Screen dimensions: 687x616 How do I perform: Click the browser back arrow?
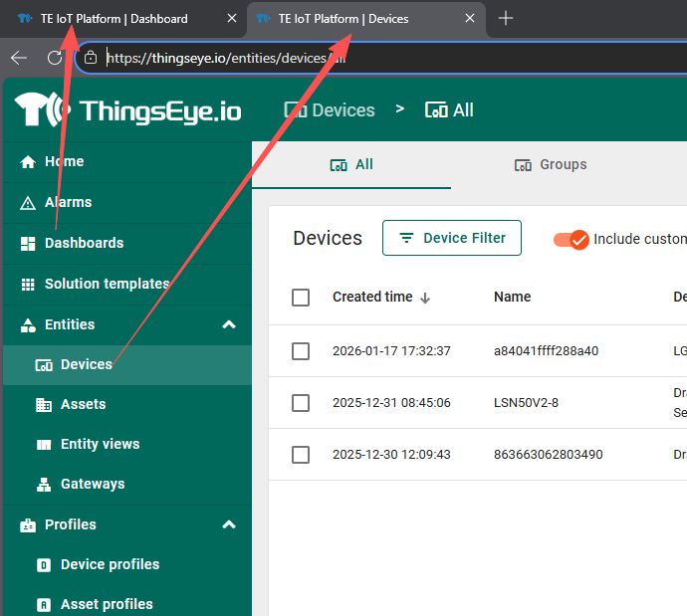pos(19,58)
